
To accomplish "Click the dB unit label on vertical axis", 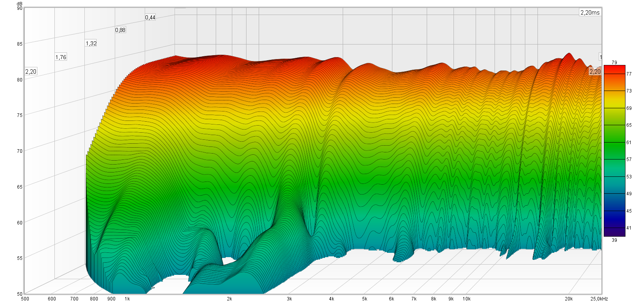I will (20, 4).
